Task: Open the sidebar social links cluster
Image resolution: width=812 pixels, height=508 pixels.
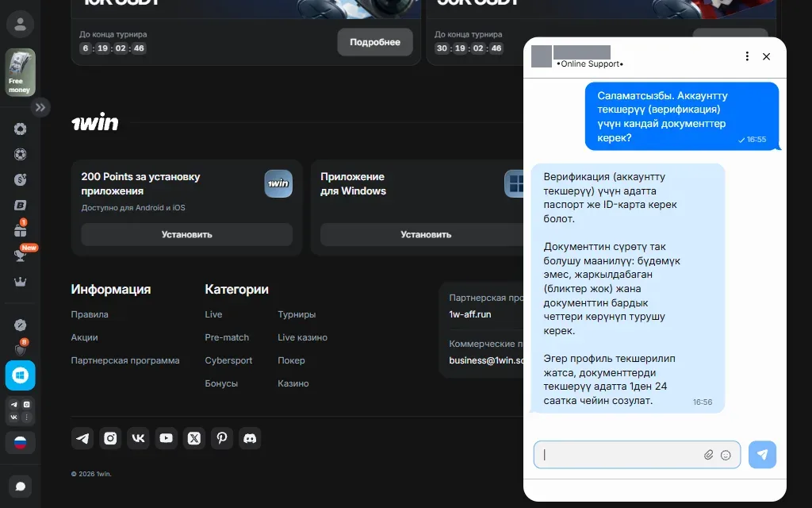Action: pyautogui.click(x=20, y=410)
